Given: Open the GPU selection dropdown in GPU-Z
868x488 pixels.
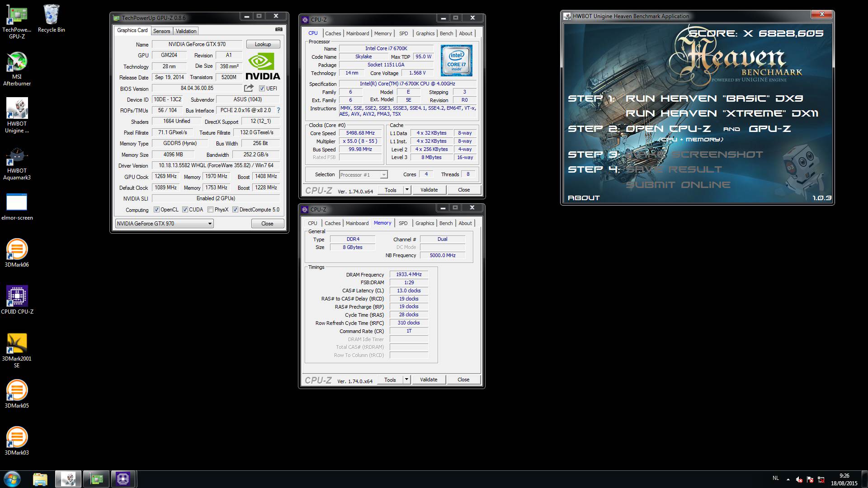Looking at the screenshot, I should (164, 224).
